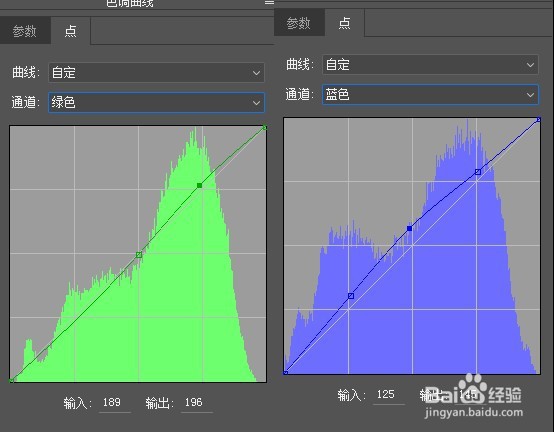Select the active green curve point near highlights
554x432 pixels.
coord(200,185)
